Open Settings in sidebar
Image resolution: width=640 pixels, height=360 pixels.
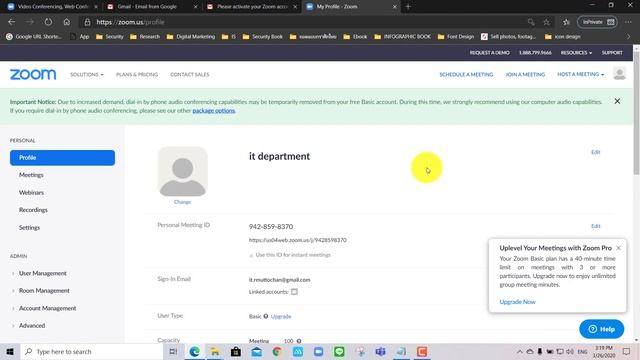click(29, 227)
